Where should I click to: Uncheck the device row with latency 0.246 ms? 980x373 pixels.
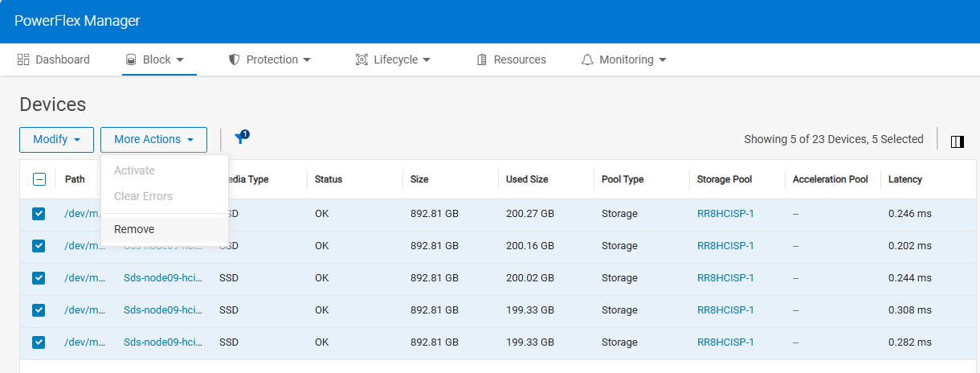[39, 214]
